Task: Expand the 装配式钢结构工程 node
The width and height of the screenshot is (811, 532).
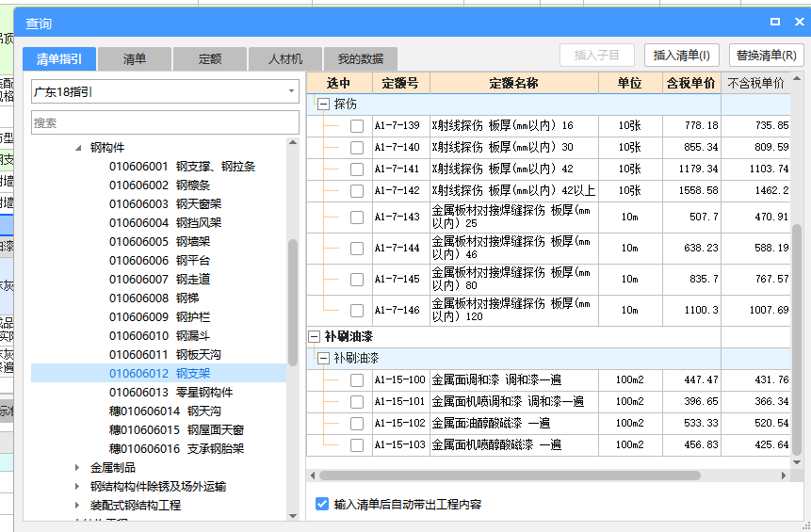Action: pos(77,505)
